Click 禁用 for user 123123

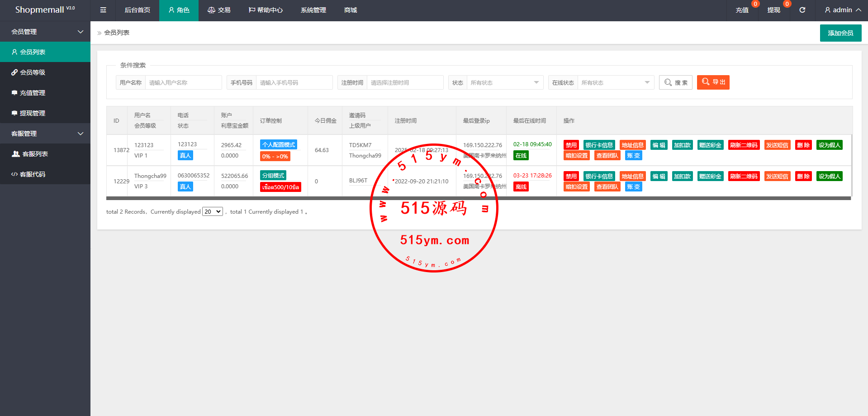click(571, 145)
